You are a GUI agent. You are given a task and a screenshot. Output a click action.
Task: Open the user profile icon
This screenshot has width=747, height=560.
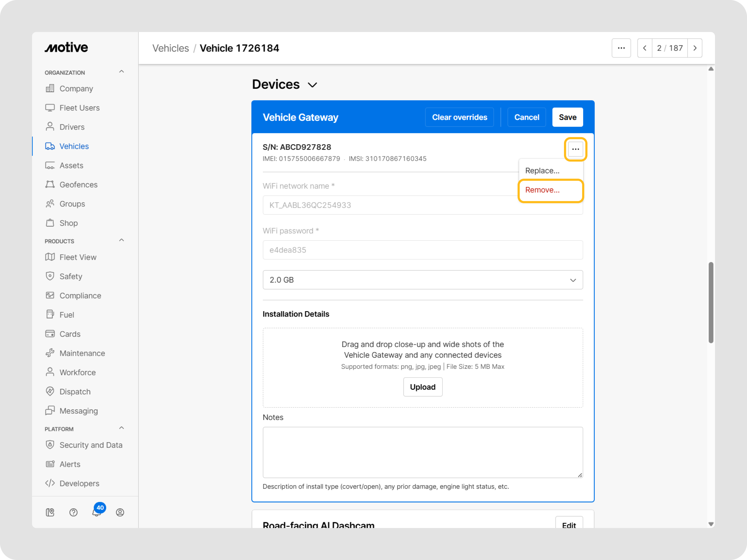pos(120,513)
